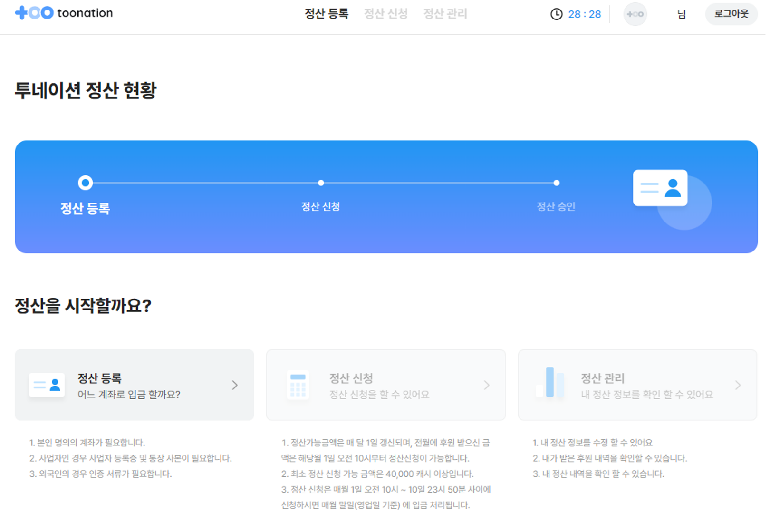Screen dimensions: 770x532
Task: Expand the 정산 등록 card via chevron arrow
Action: tap(234, 385)
